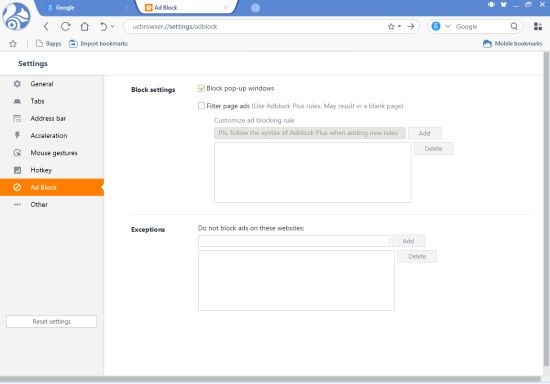Click the go arrow in address bar

(411, 26)
